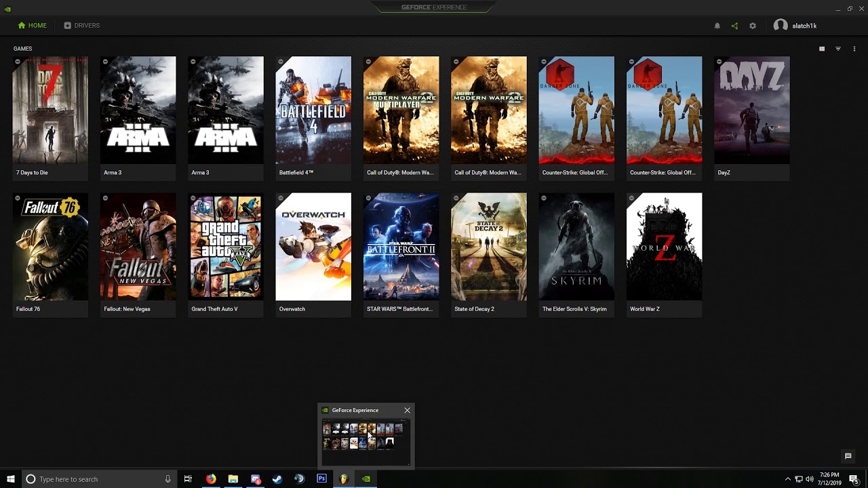Click the status badge on the Skyrim tile
This screenshot has height=488, width=868.
click(x=543, y=199)
